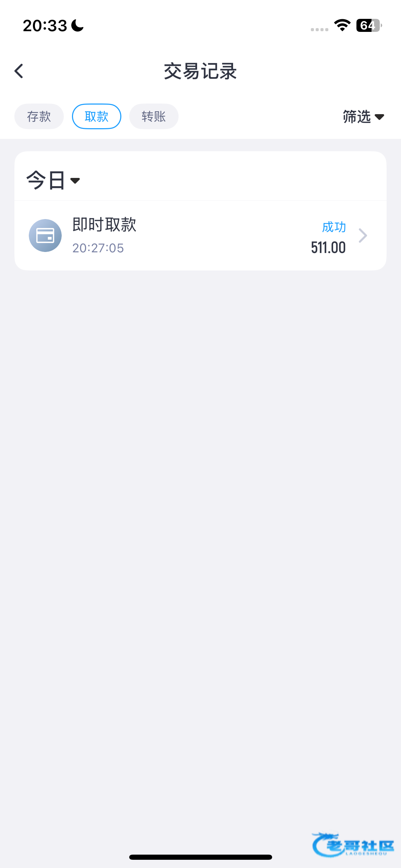Select the 取款 tab

pyautogui.click(x=97, y=117)
